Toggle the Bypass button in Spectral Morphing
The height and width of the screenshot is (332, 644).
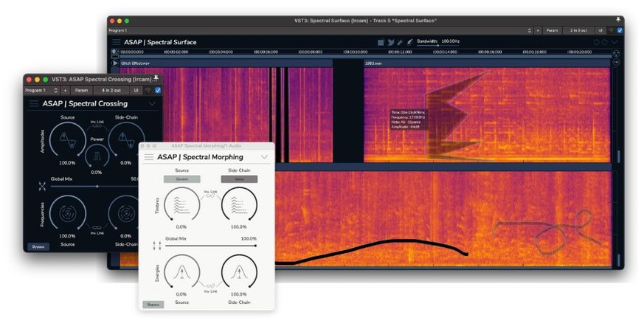coord(153,305)
